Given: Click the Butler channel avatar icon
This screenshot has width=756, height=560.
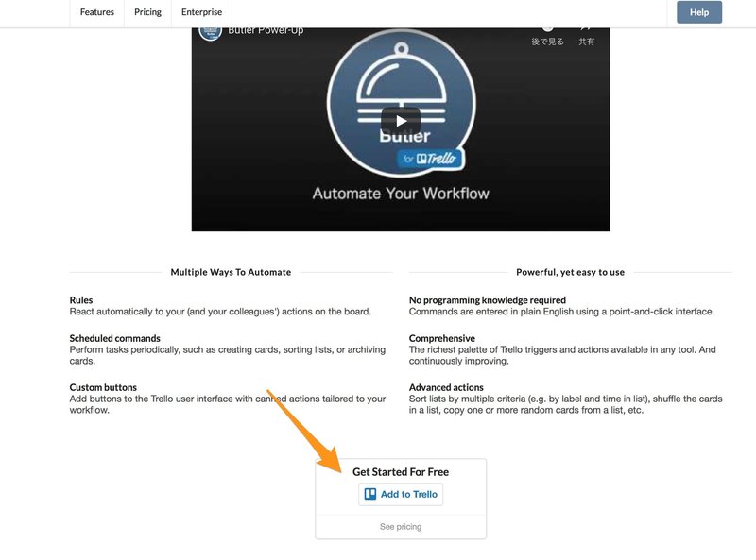Looking at the screenshot, I should (210, 32).
